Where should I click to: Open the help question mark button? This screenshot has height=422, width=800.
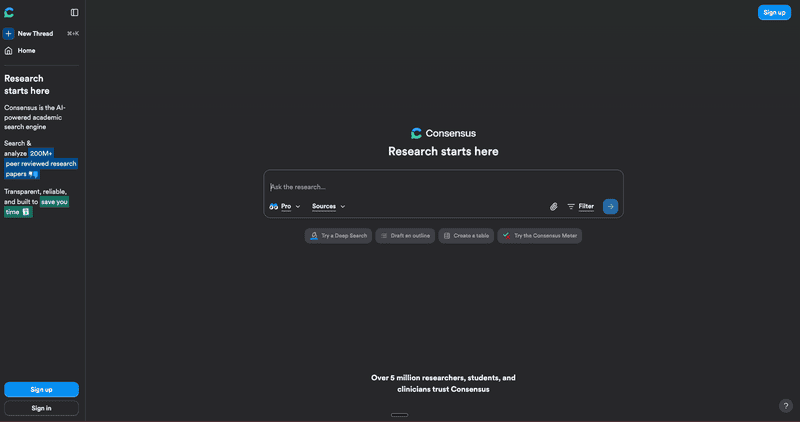(x=786, y=406)
